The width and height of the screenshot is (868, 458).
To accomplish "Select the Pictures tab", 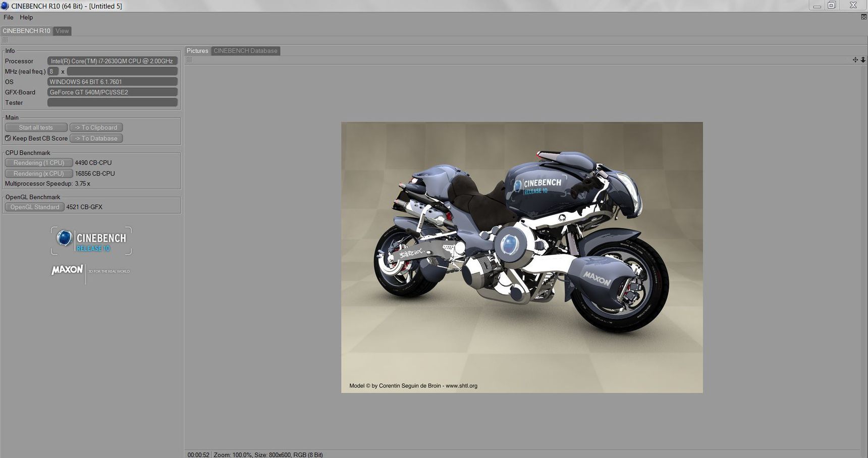I will tap(197, 51).
